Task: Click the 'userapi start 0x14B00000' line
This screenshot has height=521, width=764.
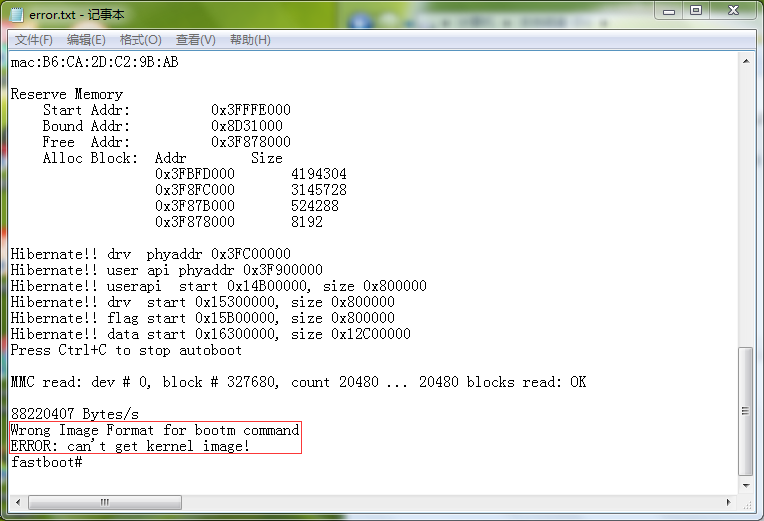Action: (219, 286)
